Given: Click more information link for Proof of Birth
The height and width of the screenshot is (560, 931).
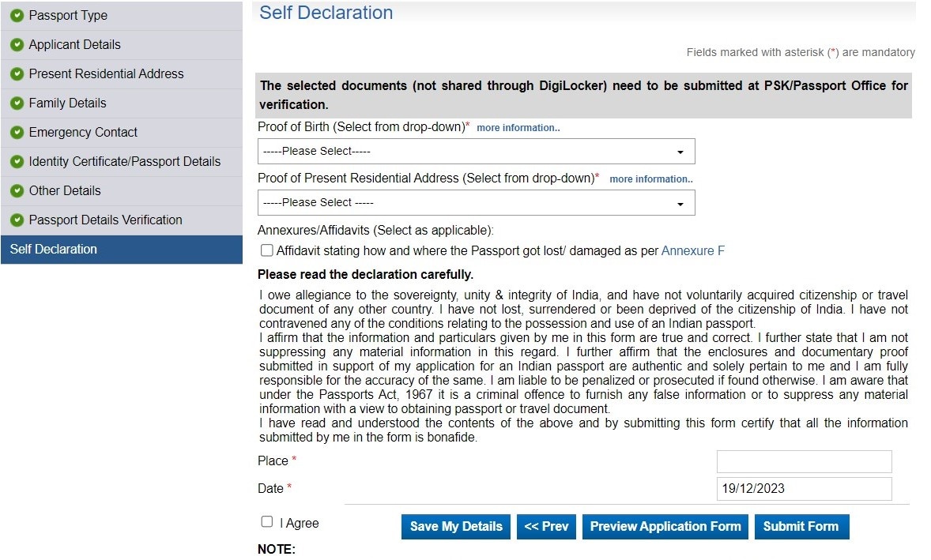Looking at the screenshot, I should click(x=518, y=128).
